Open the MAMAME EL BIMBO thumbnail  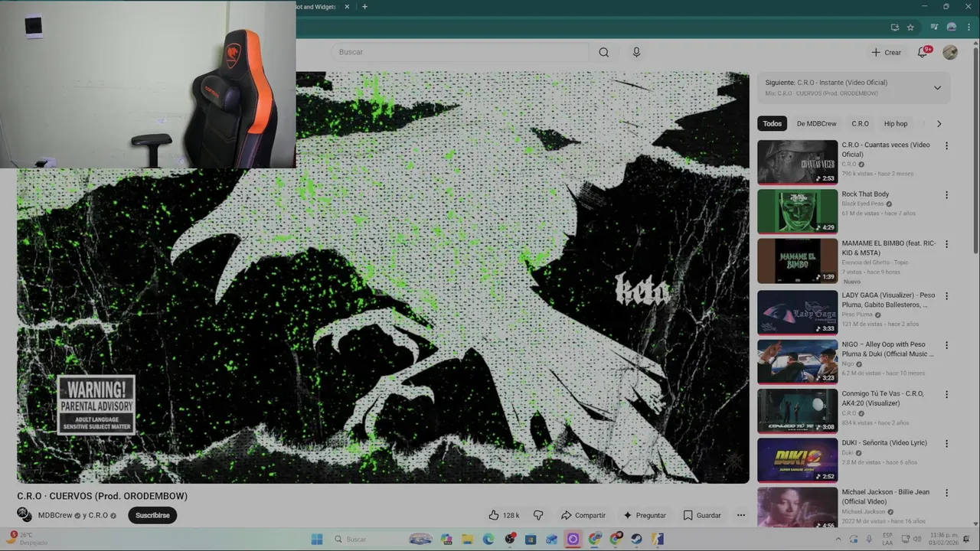click(797, 260)
